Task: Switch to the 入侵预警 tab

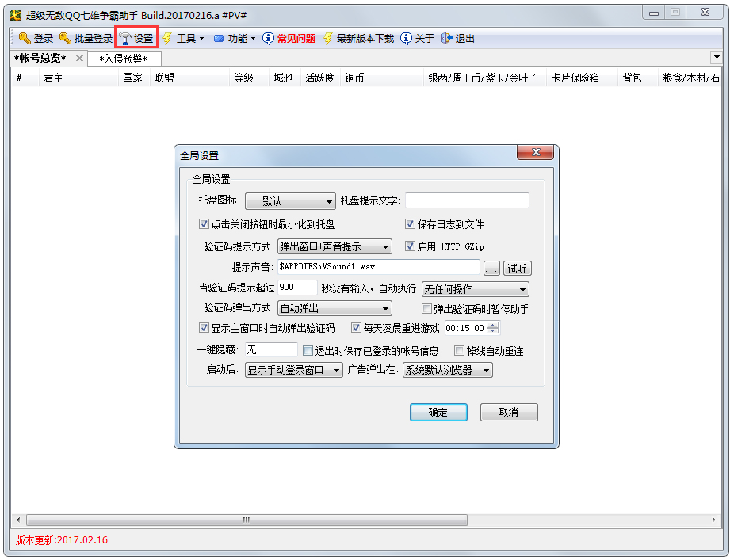Action: click(125, 59)
